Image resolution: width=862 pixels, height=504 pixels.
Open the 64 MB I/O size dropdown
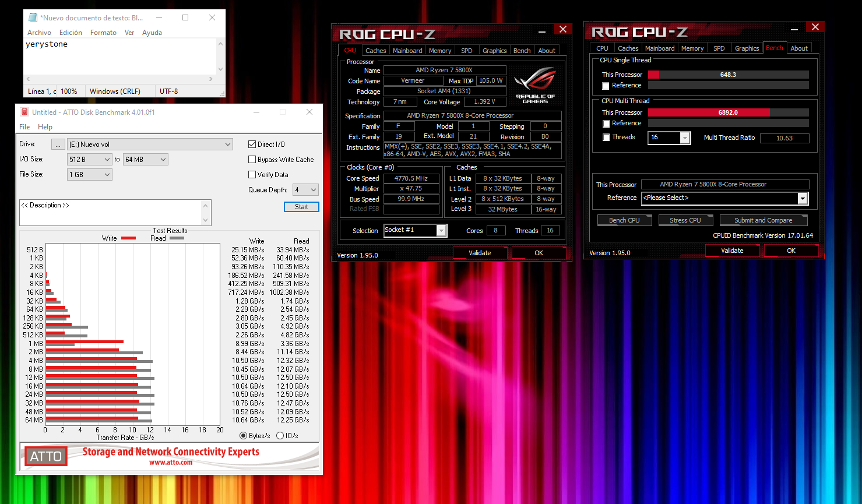click(x=146, y=159)
